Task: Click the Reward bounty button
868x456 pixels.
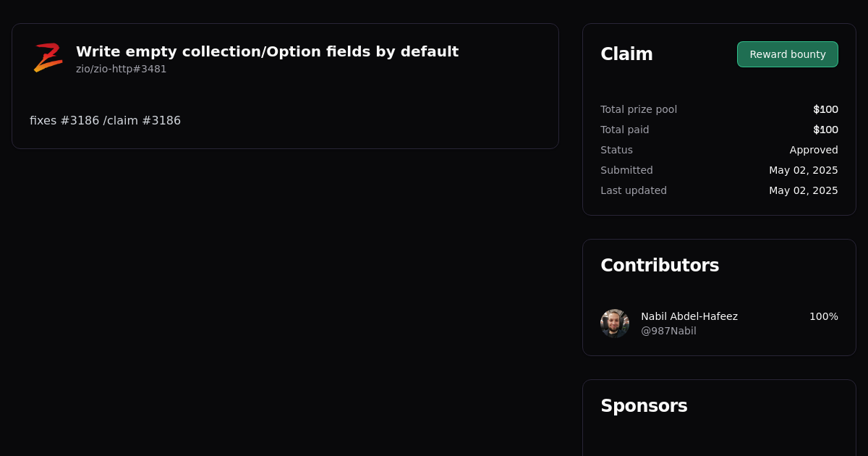Action: point(787,54)
